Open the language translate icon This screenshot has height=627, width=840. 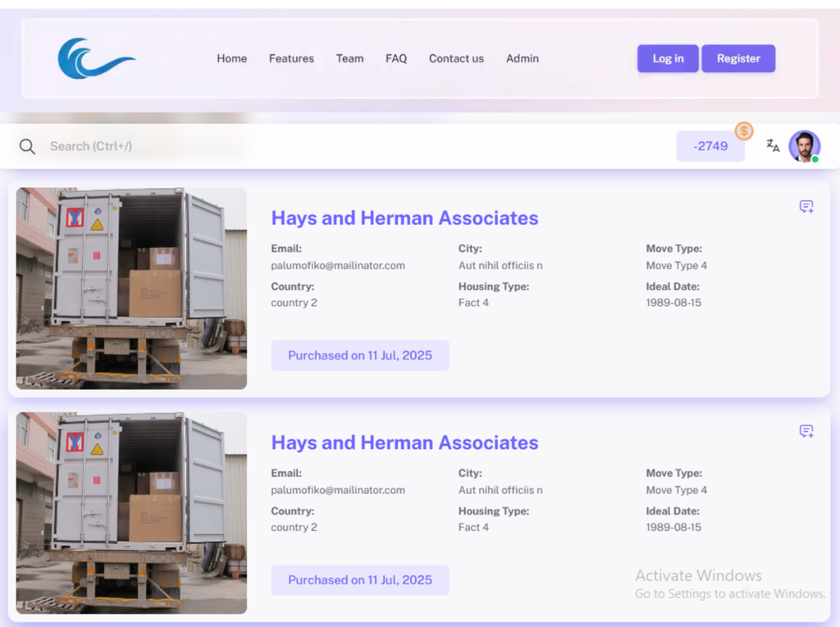(773, 146)
